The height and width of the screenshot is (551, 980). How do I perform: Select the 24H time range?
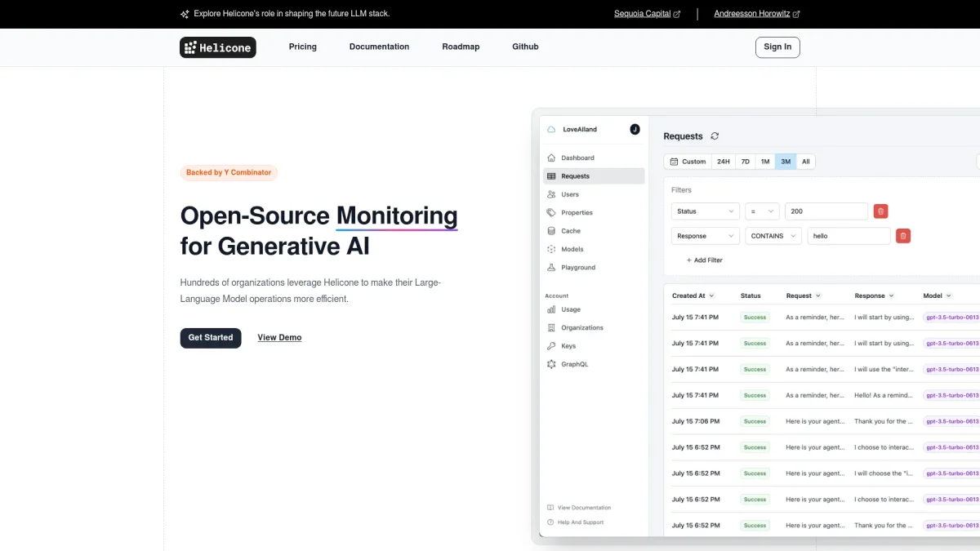(723, 162)
